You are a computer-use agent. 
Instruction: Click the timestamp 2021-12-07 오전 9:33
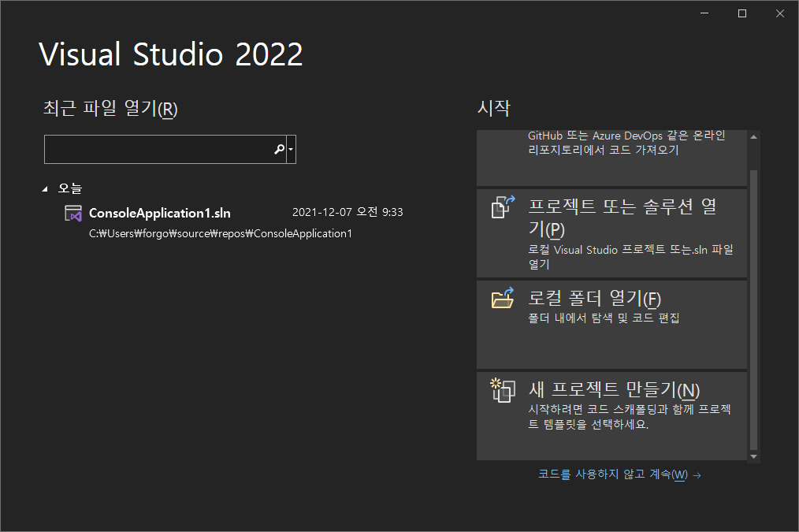(x=347, y=212)
